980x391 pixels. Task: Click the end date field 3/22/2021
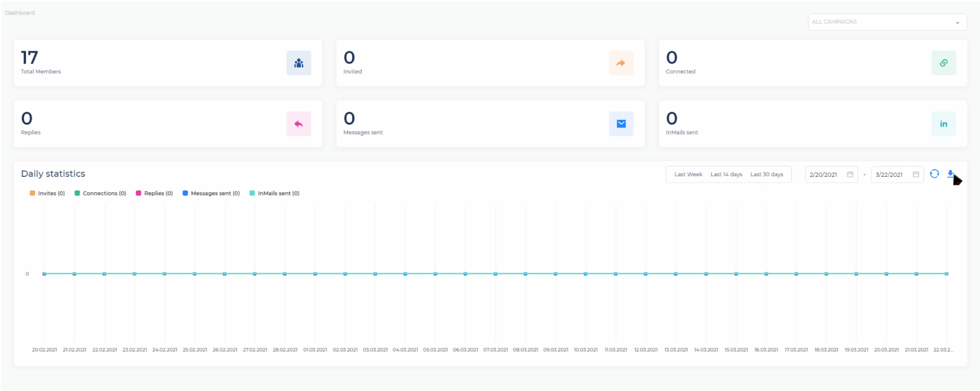click(897, 174)
